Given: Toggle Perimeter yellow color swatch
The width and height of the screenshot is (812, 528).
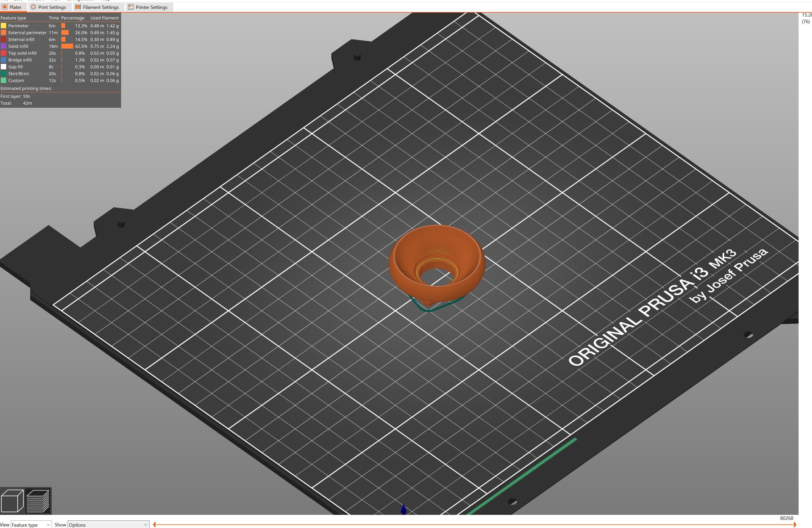Looking at the screenshot, I should click(x=3, y=26).
